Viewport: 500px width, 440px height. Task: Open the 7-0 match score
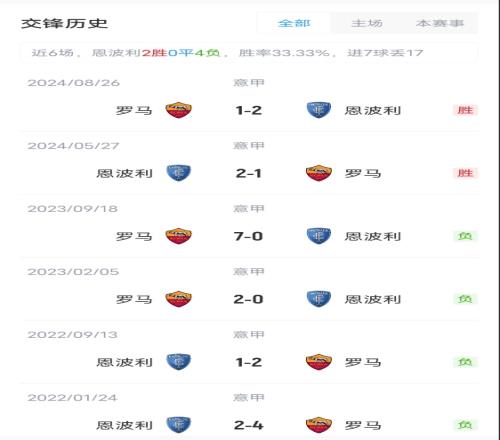tap(249, 236)
